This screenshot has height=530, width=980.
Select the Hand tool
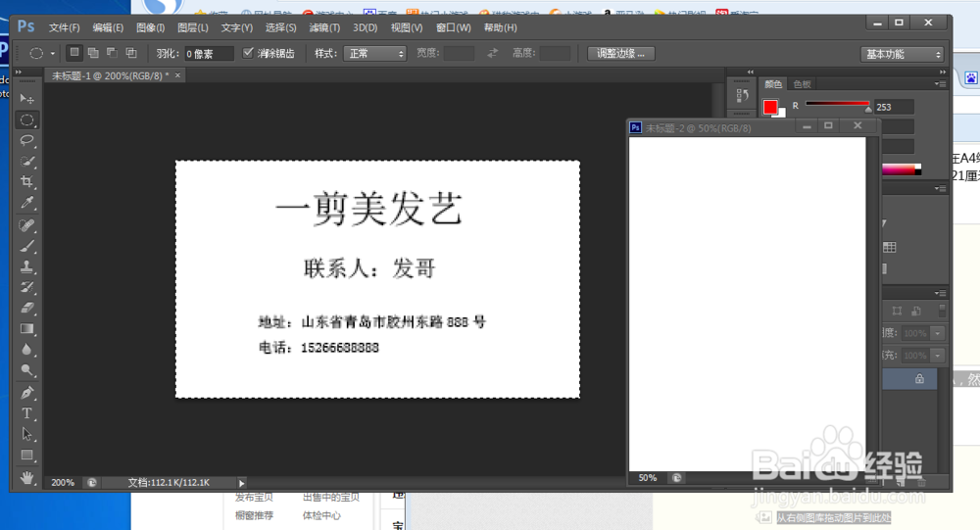tap(26, 477)
